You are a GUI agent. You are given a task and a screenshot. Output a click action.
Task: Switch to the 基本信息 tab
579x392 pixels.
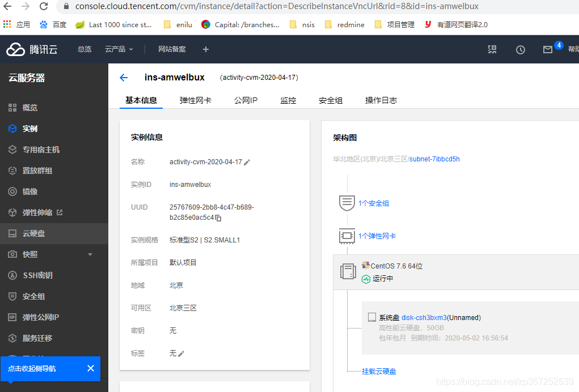click(141, 100)
